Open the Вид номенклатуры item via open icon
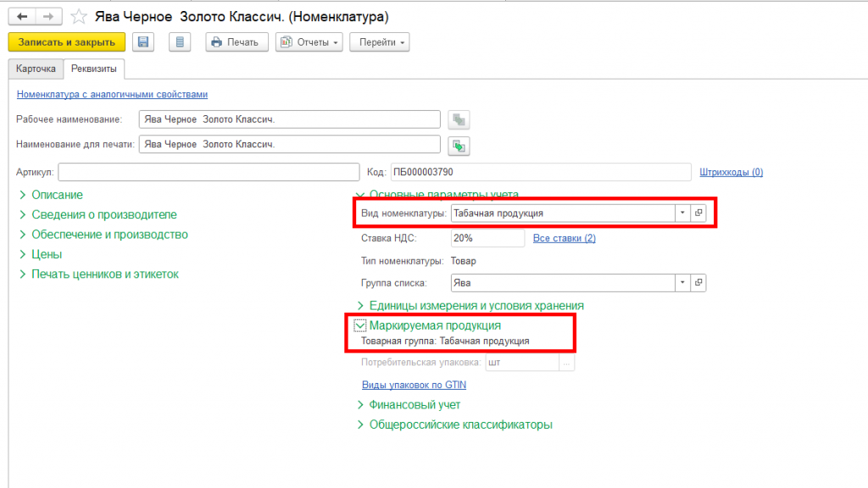 [x=698, y=213]
